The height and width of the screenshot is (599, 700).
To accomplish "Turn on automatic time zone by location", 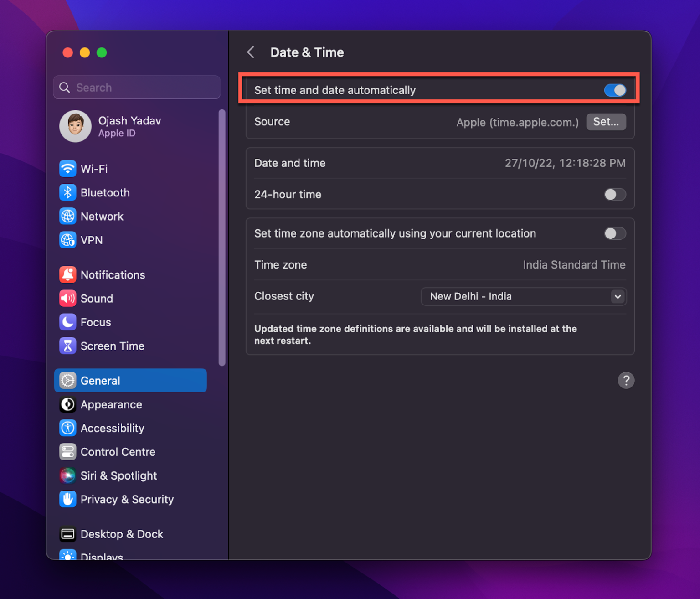I will 615,233.
